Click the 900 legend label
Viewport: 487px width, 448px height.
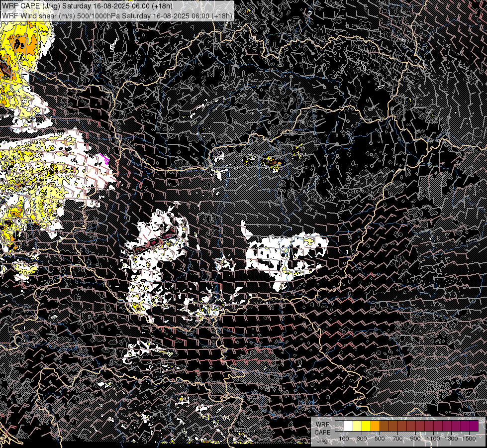415,439
